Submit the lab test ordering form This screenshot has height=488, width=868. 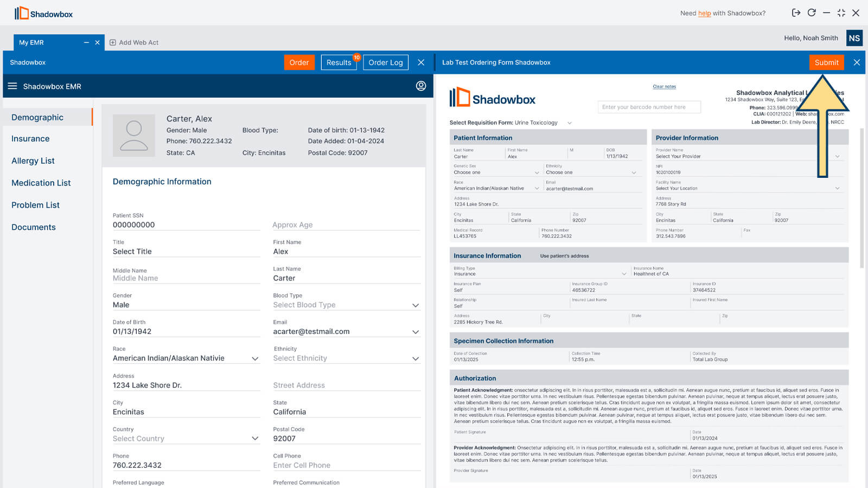point(827,62)
